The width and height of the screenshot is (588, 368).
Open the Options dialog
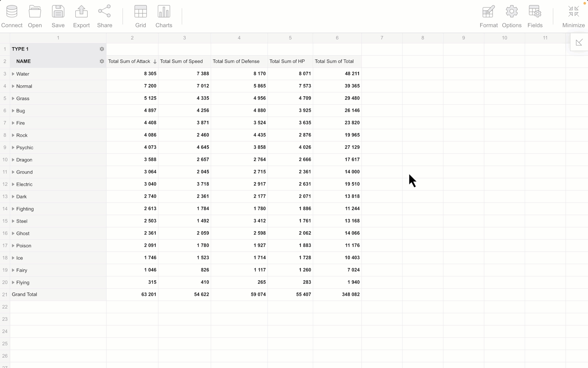512,17
